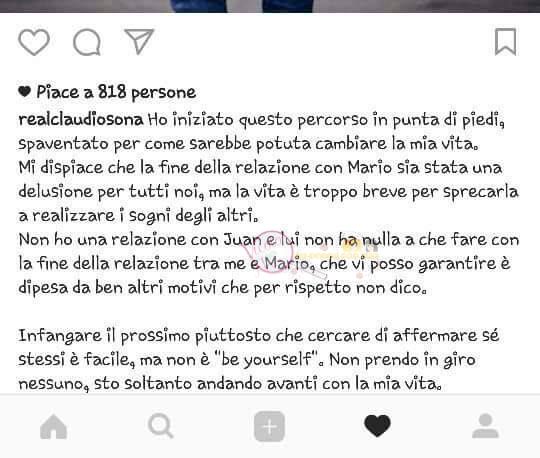The width and height of the screenshot is (540, 458).
Task: Click the caption line starting "Mi dispiace che la fine"
Action: (x=260, y=168)
